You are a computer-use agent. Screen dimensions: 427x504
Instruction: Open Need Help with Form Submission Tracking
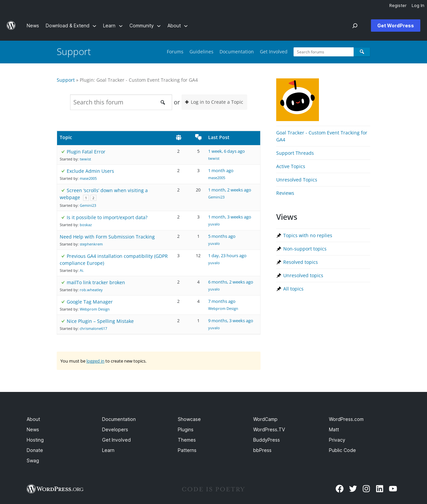pyautogui.click(x=107, y=237)
